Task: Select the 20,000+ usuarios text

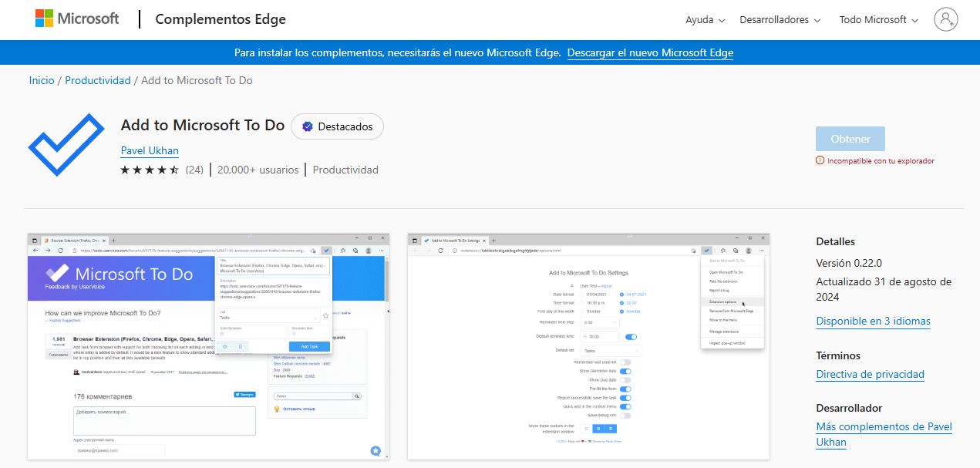Action: click(257, 170)
